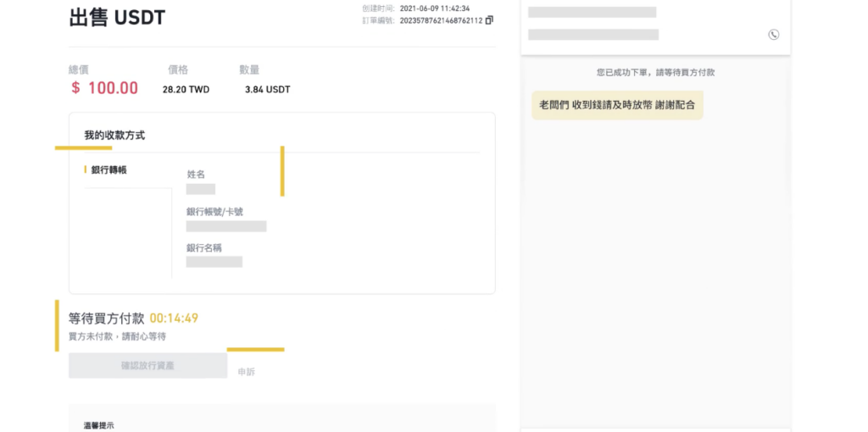The image size is (868, 432).
Task: Click the 28.20 TWD price value
Action: tap(186, 90)
